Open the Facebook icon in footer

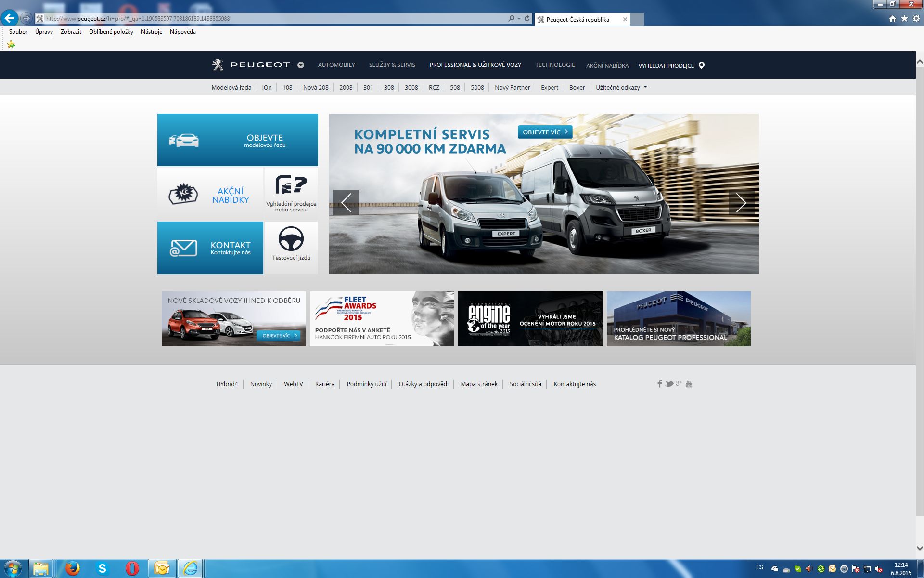coord(660,383)
